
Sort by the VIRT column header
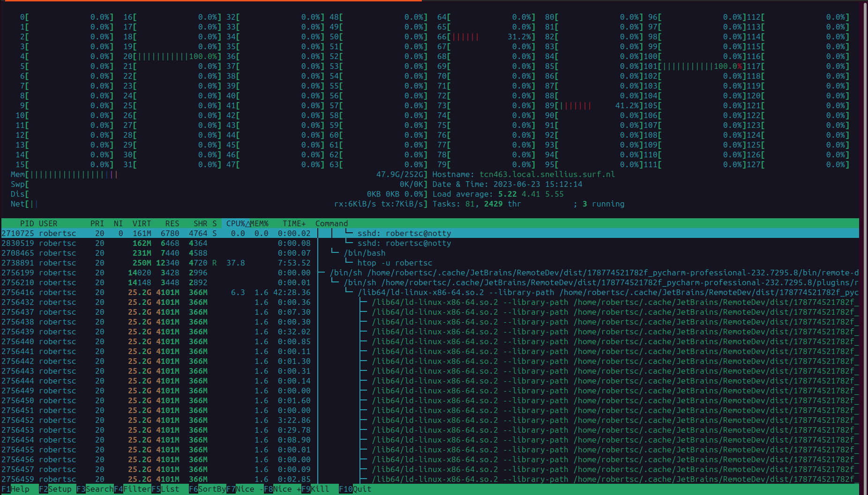[142, 223]
